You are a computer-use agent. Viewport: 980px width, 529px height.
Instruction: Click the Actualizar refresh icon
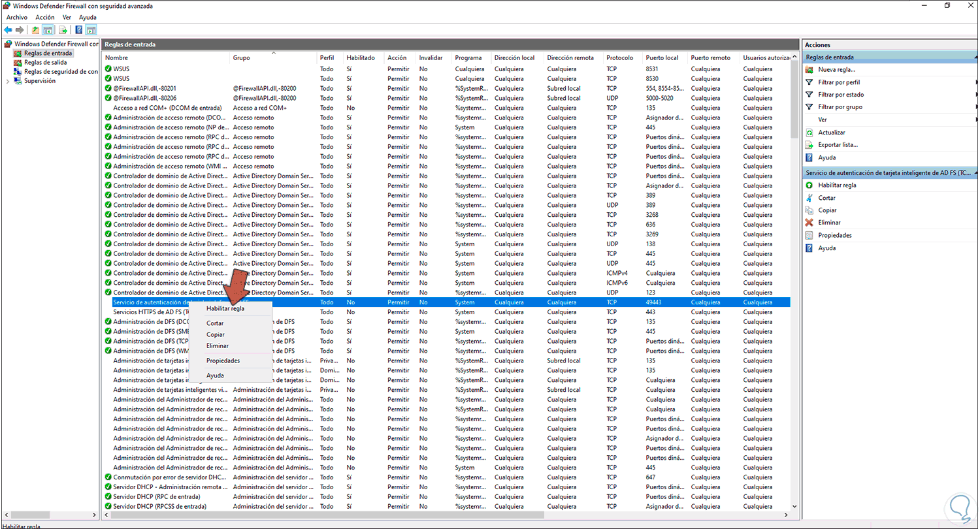[x=809, y=133]
